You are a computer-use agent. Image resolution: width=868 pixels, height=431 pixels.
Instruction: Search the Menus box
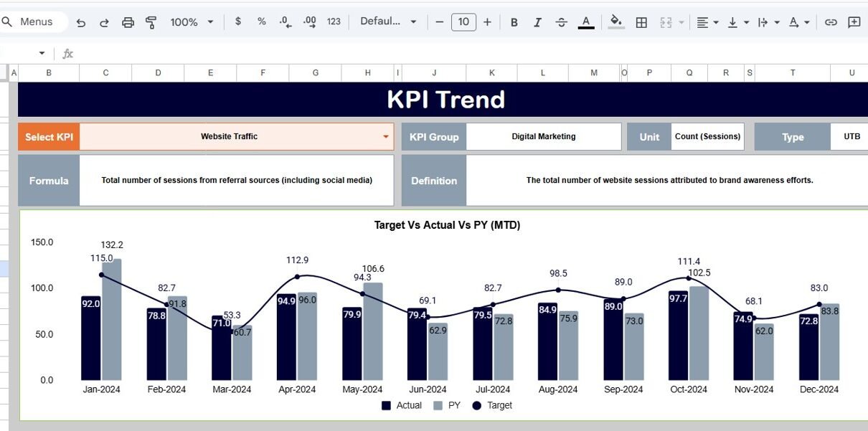click(x=36, y=22)
